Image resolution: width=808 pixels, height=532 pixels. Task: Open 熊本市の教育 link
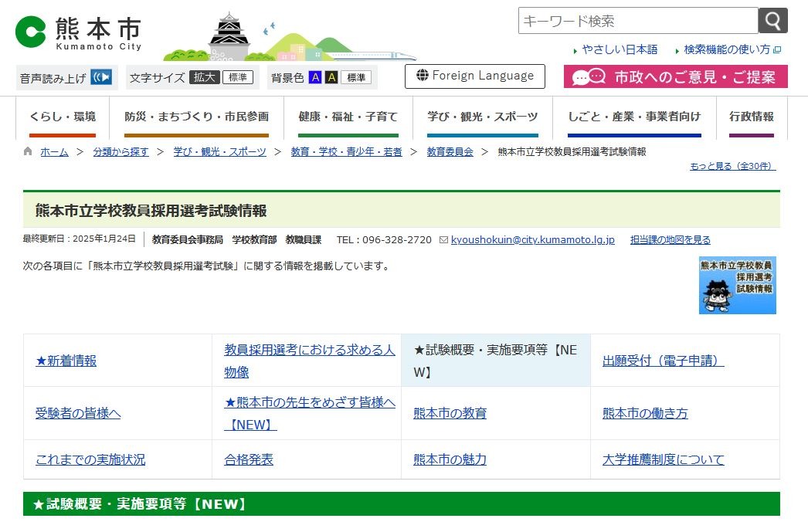click(450, 413)
